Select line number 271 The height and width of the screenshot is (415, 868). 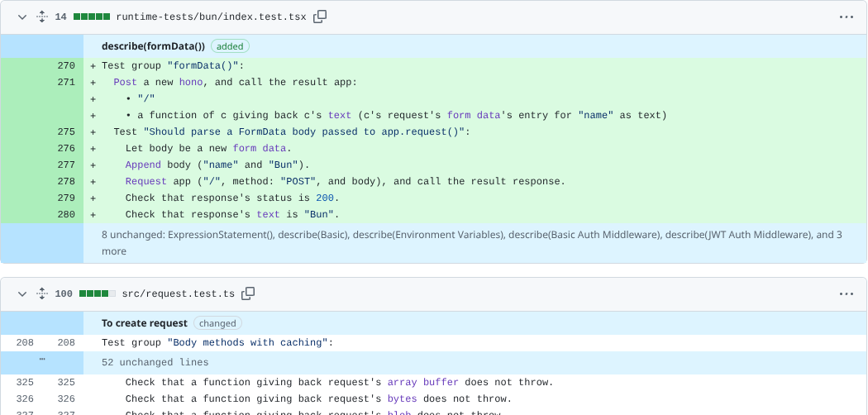66,83
